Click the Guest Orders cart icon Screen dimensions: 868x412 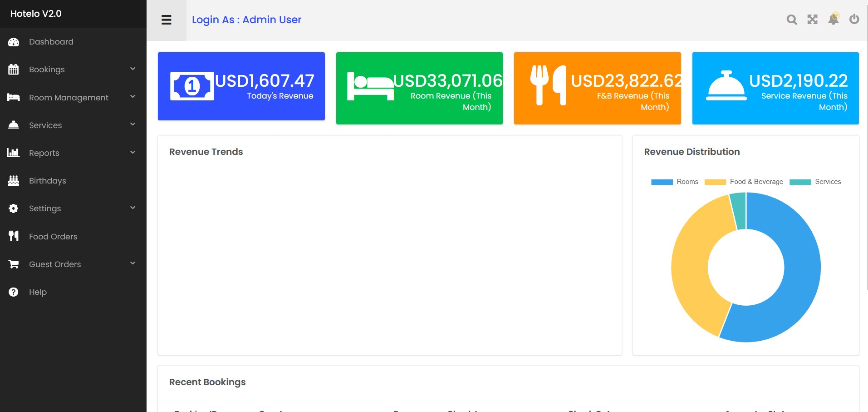click(14, 264)
